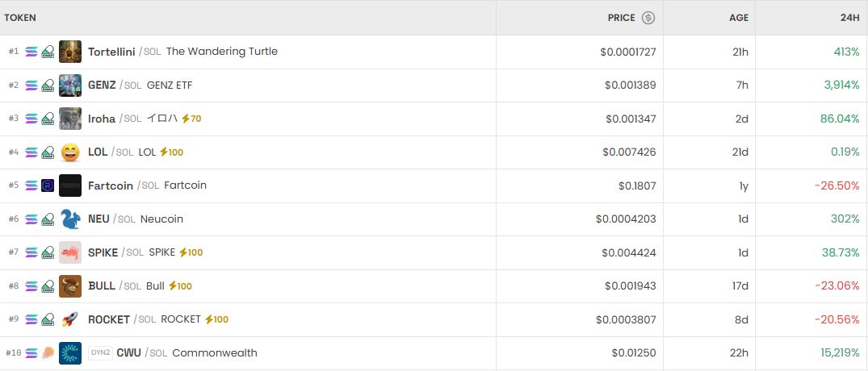Viewport: 868px width, 371px height.
Task: Click the DYN2 badge on the CWU row
Action: [x=100, y=352]
